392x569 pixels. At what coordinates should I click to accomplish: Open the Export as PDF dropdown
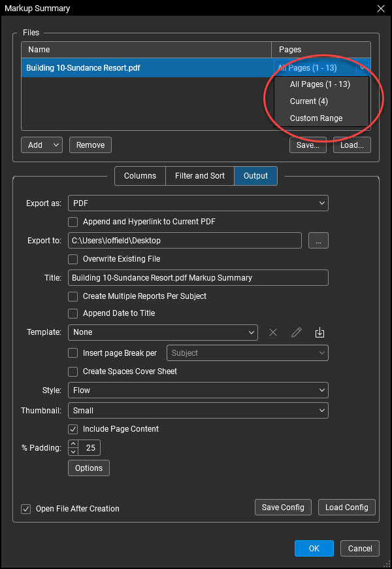pos(198,203)
